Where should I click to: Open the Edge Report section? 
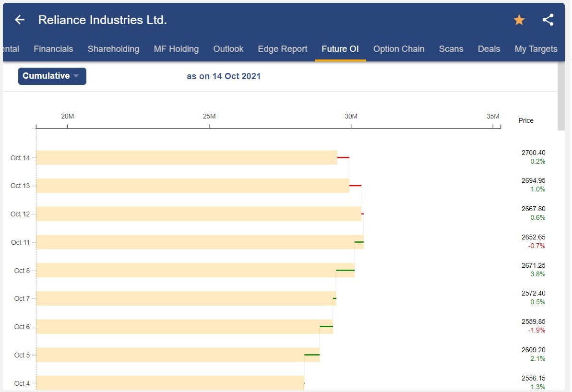point(282,48)
